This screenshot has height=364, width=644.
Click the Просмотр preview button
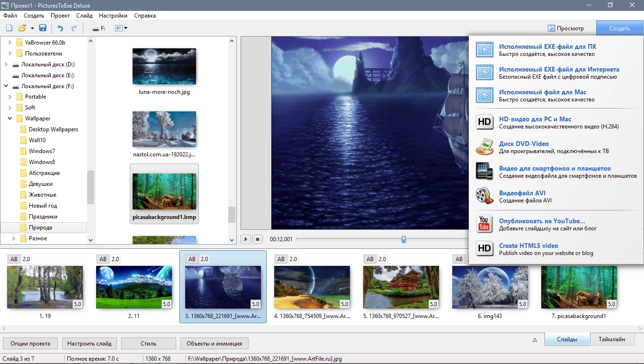click(566, 28)
